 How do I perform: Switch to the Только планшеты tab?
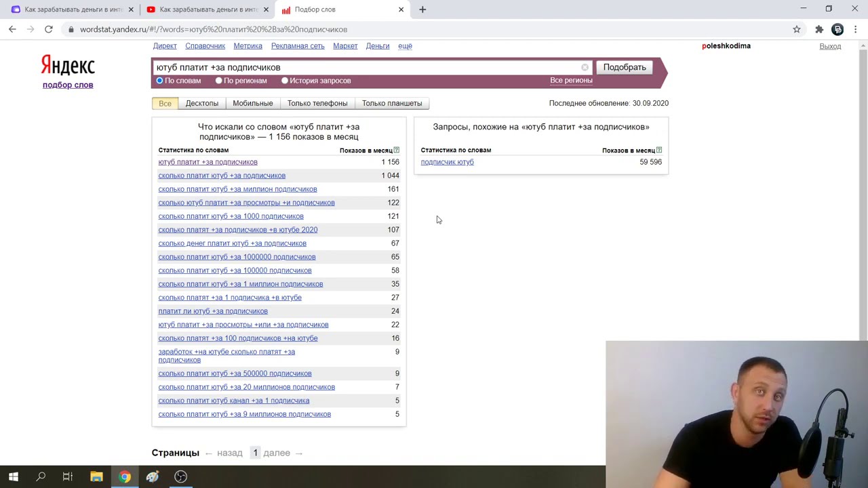pos(392,103)
